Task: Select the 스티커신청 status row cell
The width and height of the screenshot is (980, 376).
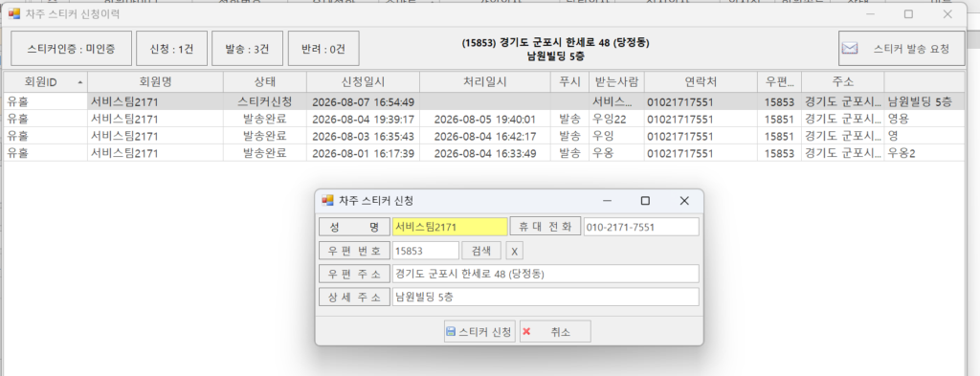Action: 264,101
